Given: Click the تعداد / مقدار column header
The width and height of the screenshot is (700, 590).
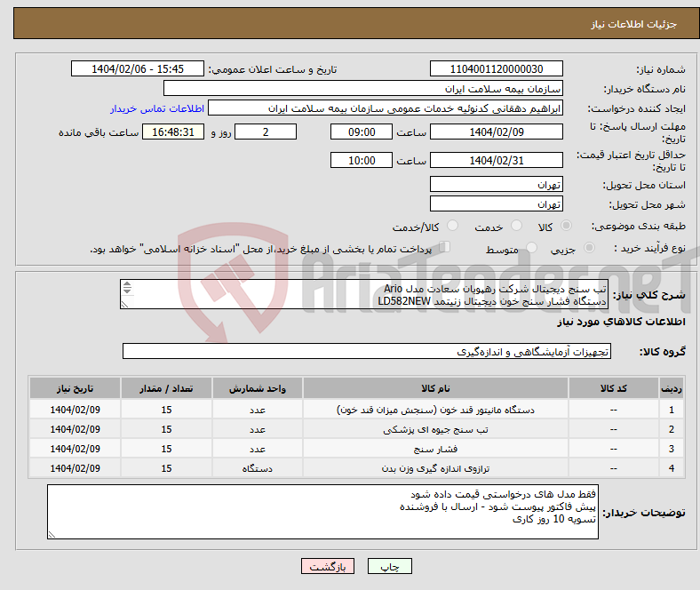Looking at the screenshot, I should point(166,388).
